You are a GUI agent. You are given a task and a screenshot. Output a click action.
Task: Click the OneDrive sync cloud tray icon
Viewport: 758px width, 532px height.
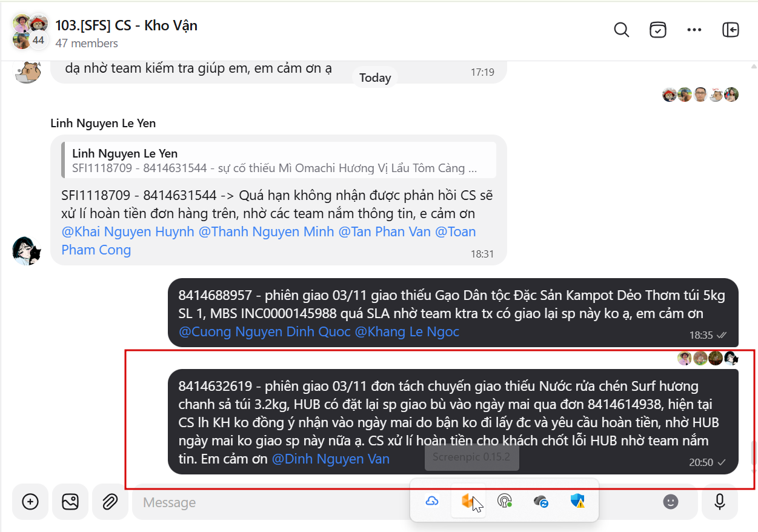[x=541, y=501]
